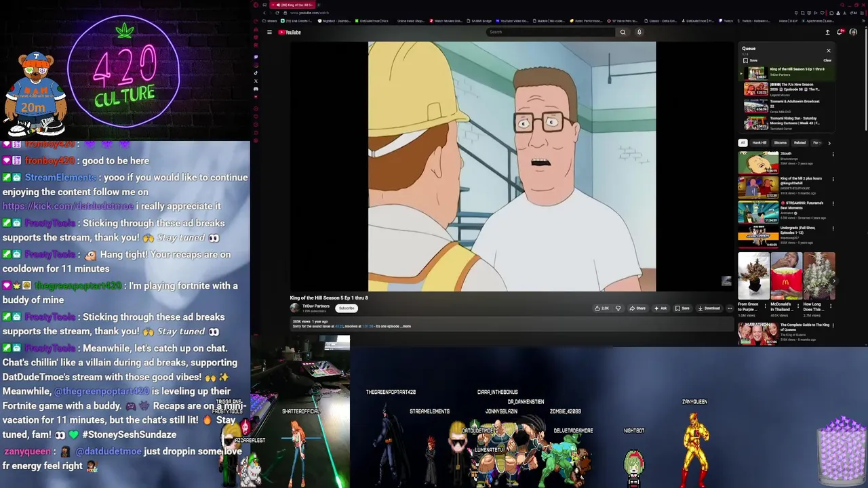The image size is (868, 488).
Task: Open the SAMMI Bridge bookmark
Action: tap(479, 21)
